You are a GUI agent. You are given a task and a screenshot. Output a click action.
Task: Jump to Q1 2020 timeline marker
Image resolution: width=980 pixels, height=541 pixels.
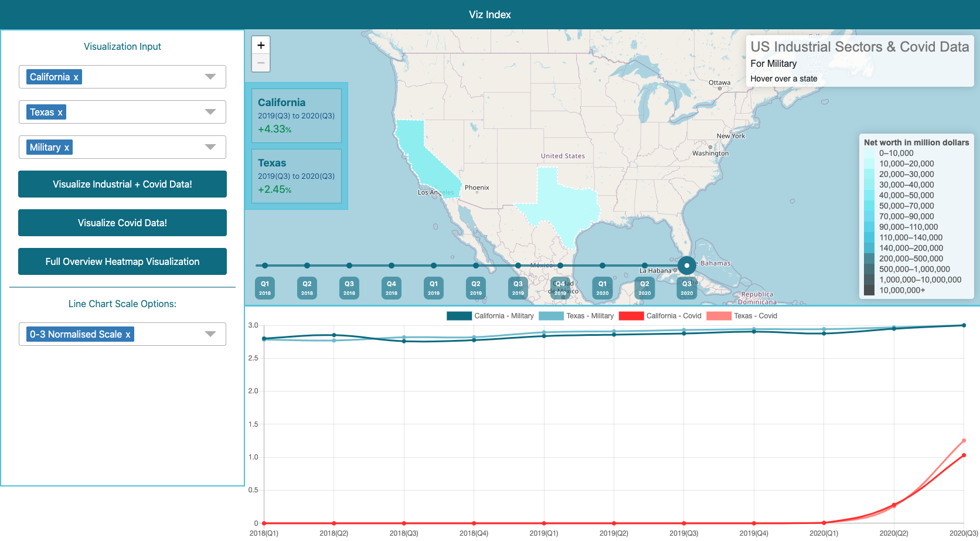(603, 288)
